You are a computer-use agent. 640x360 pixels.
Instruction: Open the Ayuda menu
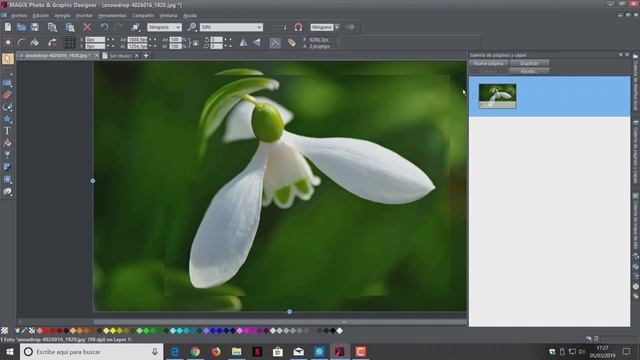pyautogui.click(x=190, y=16)
